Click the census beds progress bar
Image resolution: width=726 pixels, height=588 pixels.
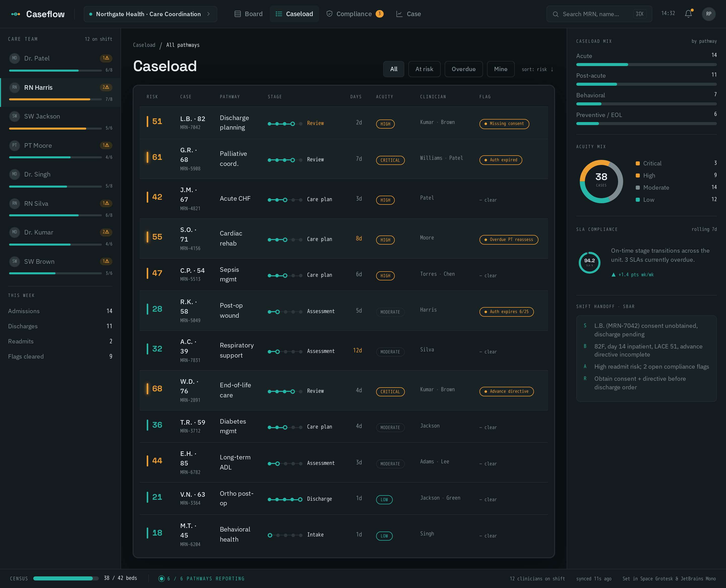point(66,578)
